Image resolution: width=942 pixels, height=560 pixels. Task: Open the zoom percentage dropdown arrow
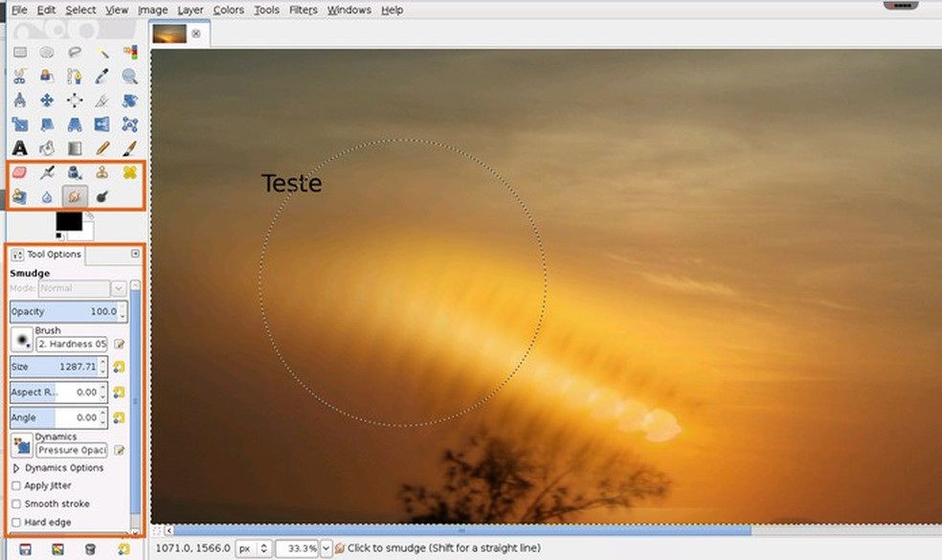click(325, 548)
